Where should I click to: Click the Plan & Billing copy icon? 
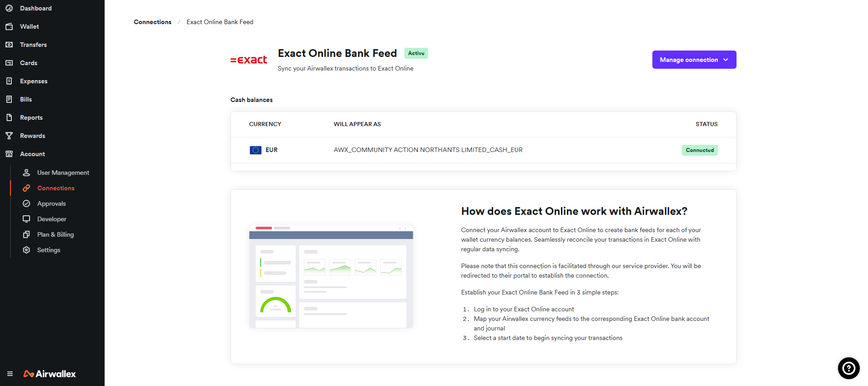26,234
